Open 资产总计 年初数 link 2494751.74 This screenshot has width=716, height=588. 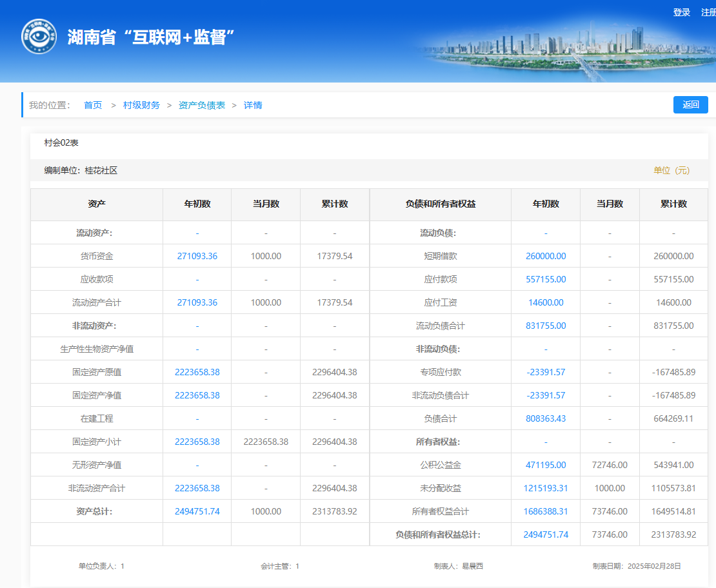pyautogui.click(x=197, y=511)
